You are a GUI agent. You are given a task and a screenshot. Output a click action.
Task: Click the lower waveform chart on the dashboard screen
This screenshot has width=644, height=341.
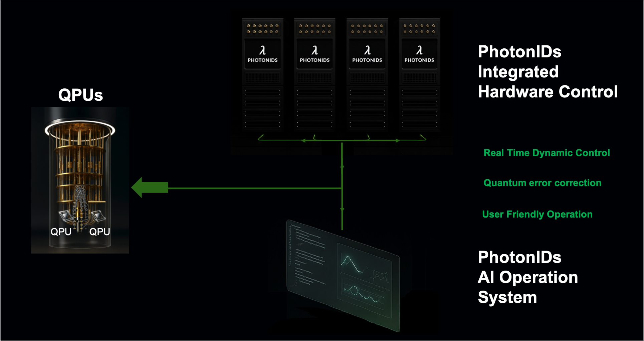(x=364, y=294)
